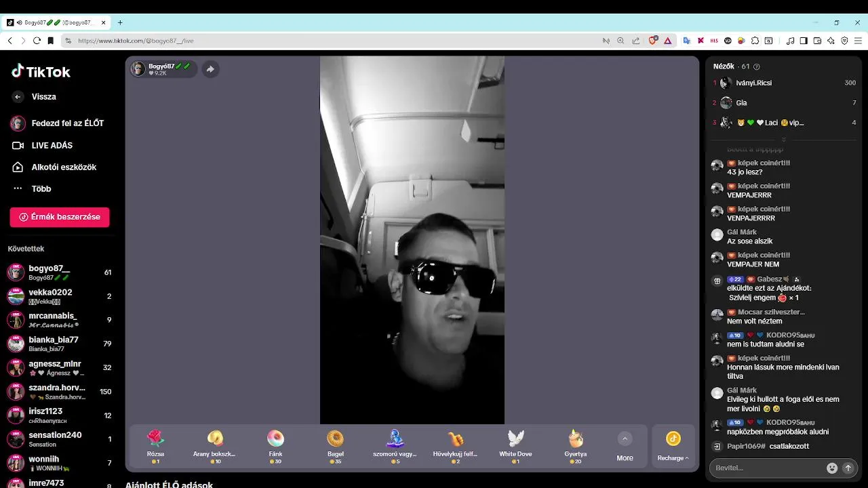Image resolution: width=868 pixels, height=488 pixels.
Task: Expand More gifts
Action: [x=625, y=447]
